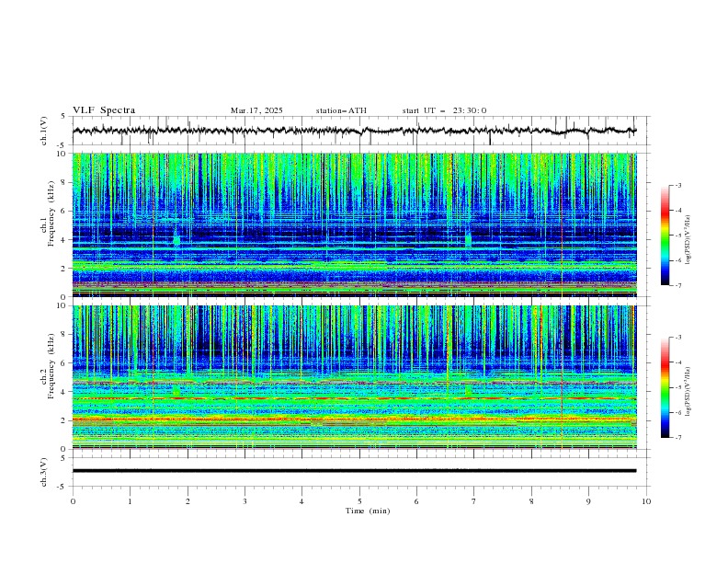Click the upper PSD color scale bar
Viewport: 728px width, 563px height.
pos(665,235)
